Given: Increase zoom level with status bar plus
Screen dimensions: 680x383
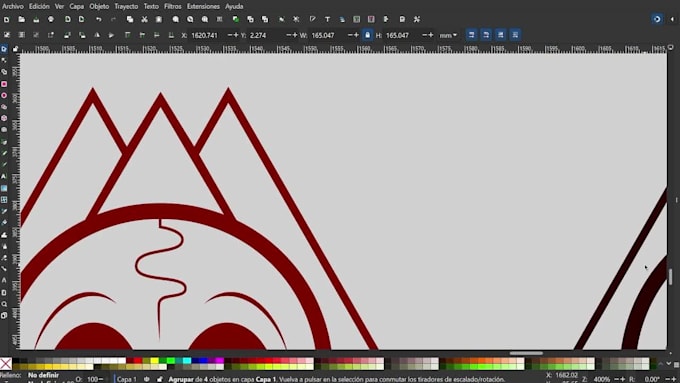Looking at the screenshot, I should tap(623, 379).
